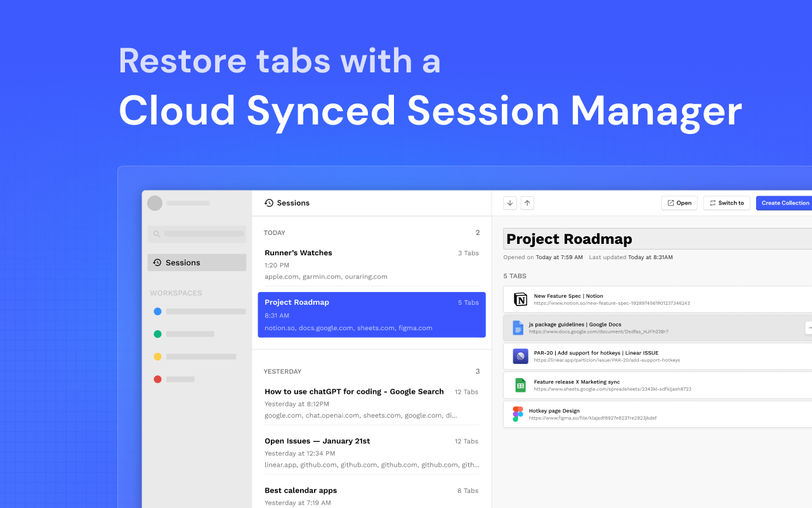
Task: Click the clock icon beside the Sessions header
Action: [x=268, y=203]
